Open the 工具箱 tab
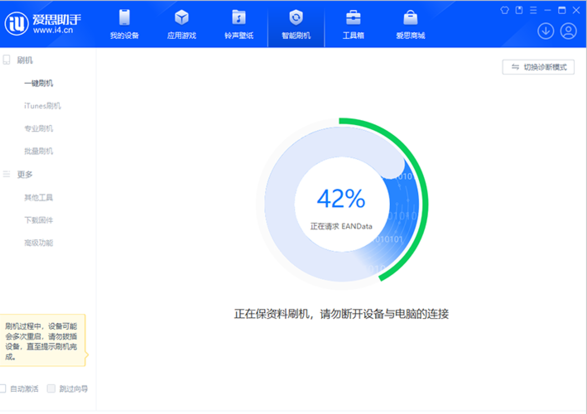This screenshot has width=587, height=414. click(353, 24)
